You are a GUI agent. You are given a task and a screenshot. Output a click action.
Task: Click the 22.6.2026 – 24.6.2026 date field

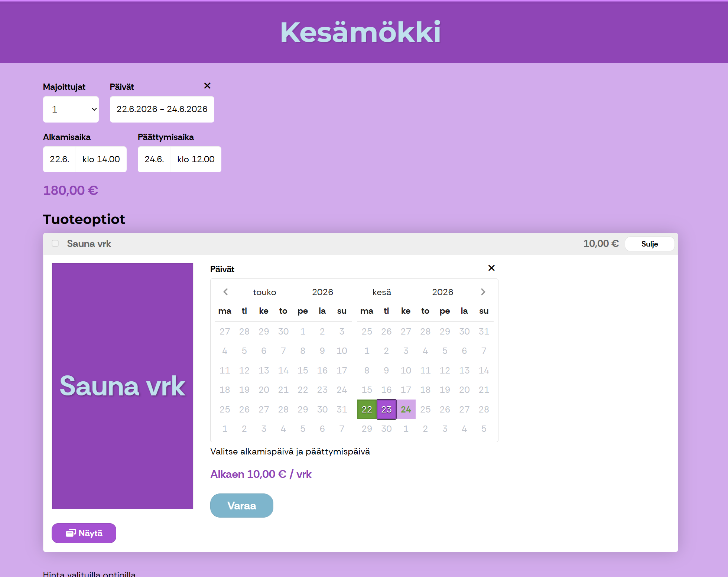point(162,109)
